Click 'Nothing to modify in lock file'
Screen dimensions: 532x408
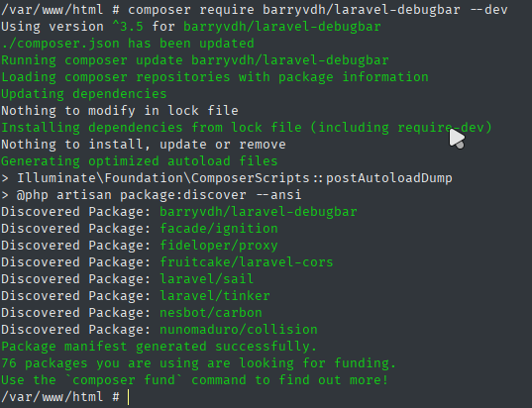[120, 111]
